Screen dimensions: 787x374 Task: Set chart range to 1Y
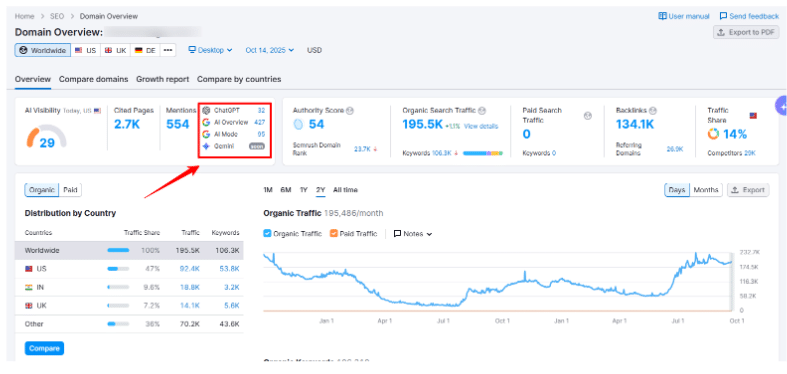pos(304,190)
